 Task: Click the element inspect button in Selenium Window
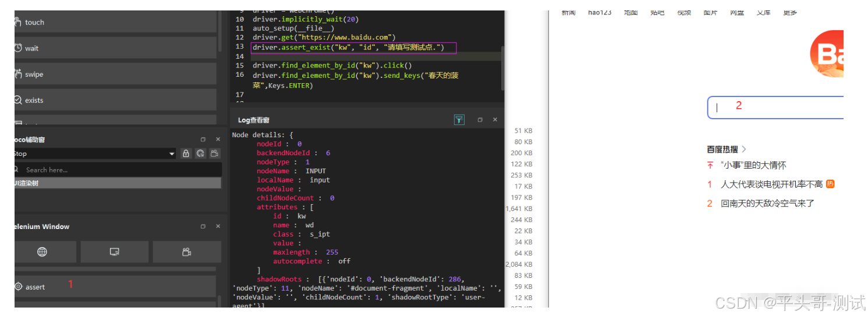[x=115, y=252]
